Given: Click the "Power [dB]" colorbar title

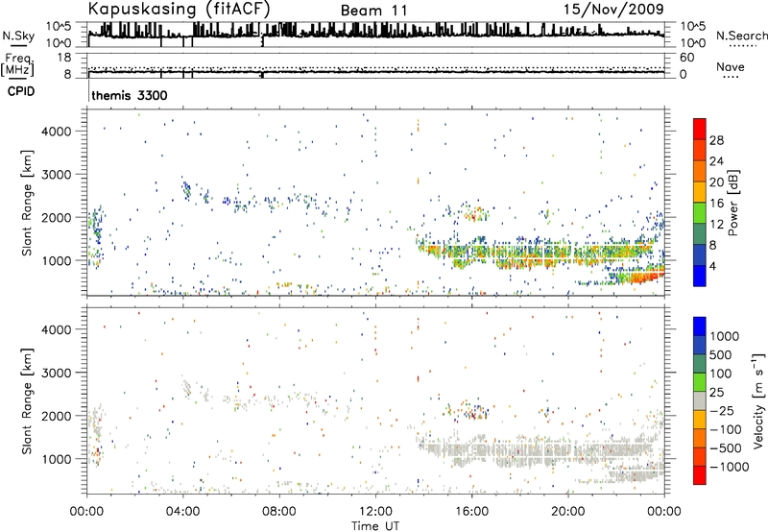Looking at the screenshot, I should pos(732,203).
